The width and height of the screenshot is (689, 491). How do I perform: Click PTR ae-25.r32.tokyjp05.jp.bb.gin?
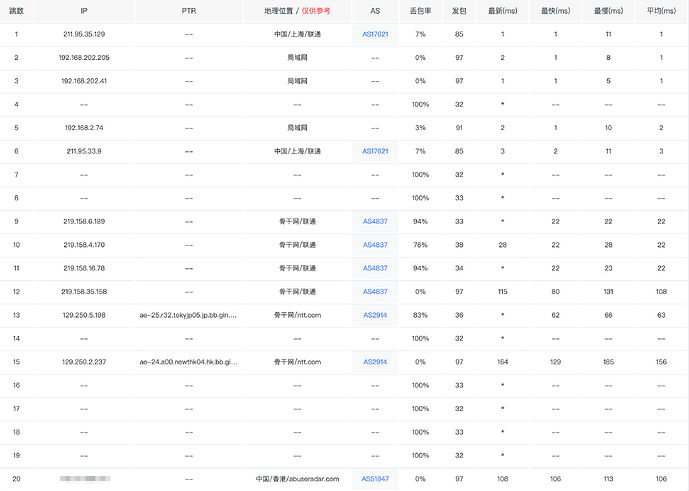[x=188, y=315]
